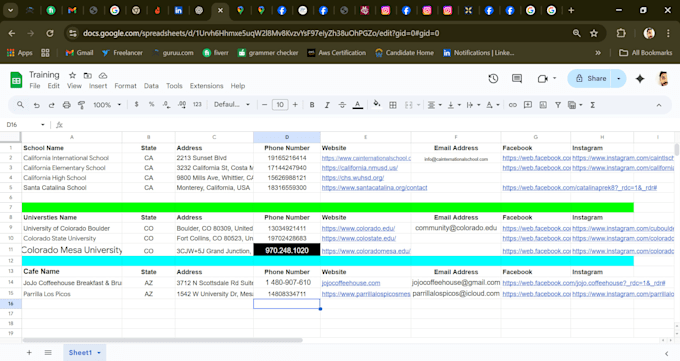Open version history clock icon
The image size is (680, 361).
point(493,79)
